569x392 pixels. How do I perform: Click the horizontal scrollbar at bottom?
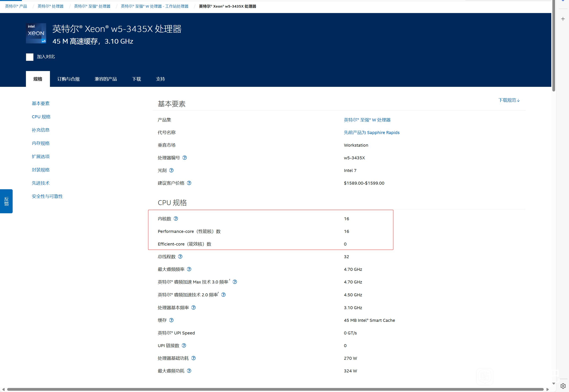pos(275,389)
